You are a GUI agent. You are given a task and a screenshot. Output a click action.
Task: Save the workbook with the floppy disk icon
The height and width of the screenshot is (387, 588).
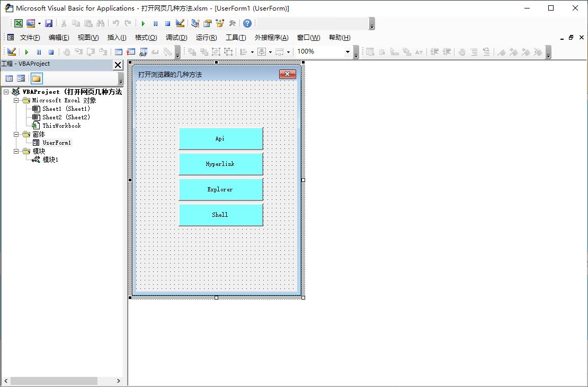[x=49, y=23]
